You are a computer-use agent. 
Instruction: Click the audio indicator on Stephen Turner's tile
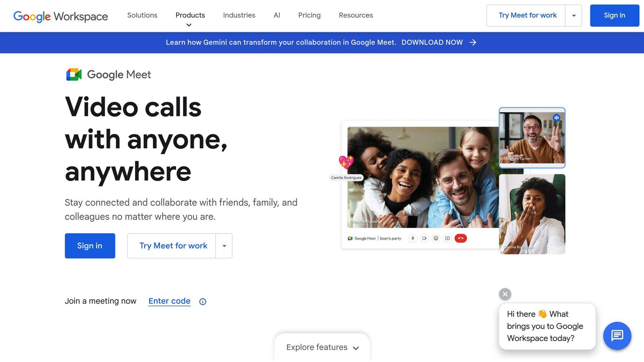557,117
